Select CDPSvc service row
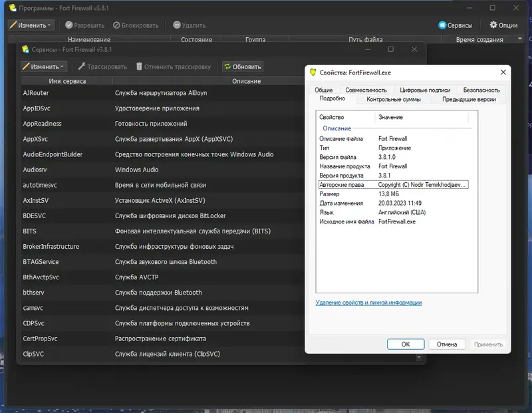This screenshot has height=413, width=532. coord(162,323)
